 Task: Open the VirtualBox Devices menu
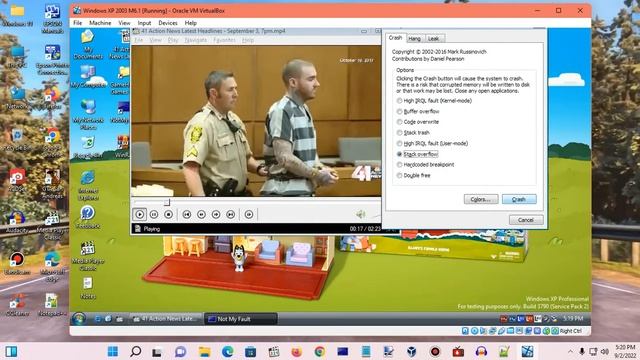coord(168,23)
